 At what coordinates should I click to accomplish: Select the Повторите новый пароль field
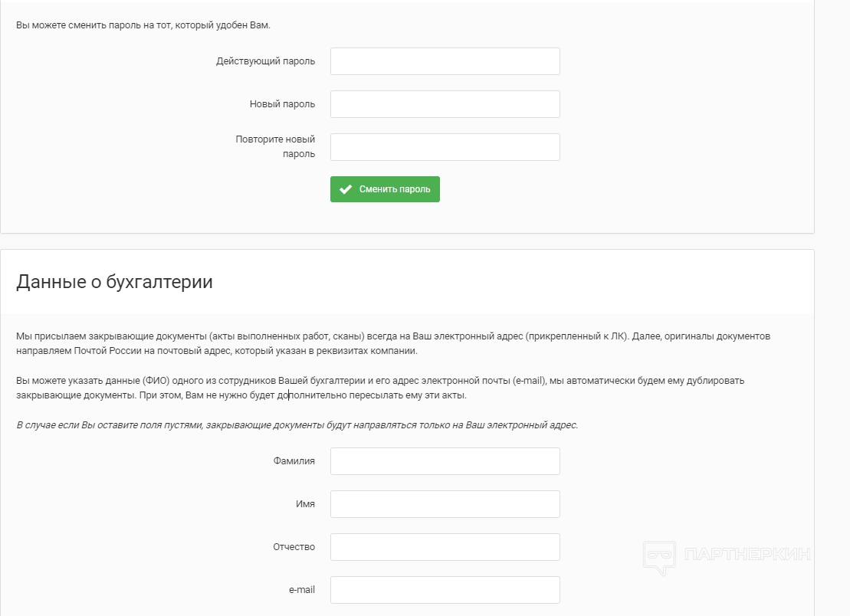[x=445, y=147]
